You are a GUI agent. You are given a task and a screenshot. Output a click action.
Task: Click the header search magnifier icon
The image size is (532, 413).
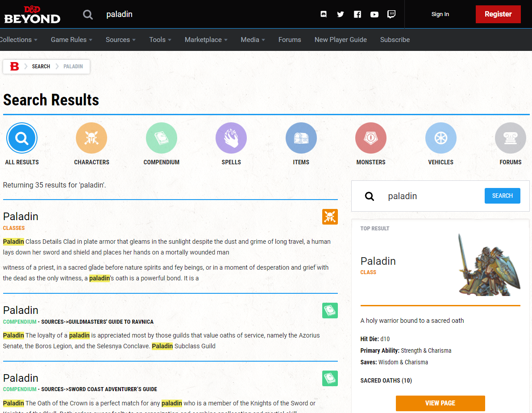[x=88, y=15]
